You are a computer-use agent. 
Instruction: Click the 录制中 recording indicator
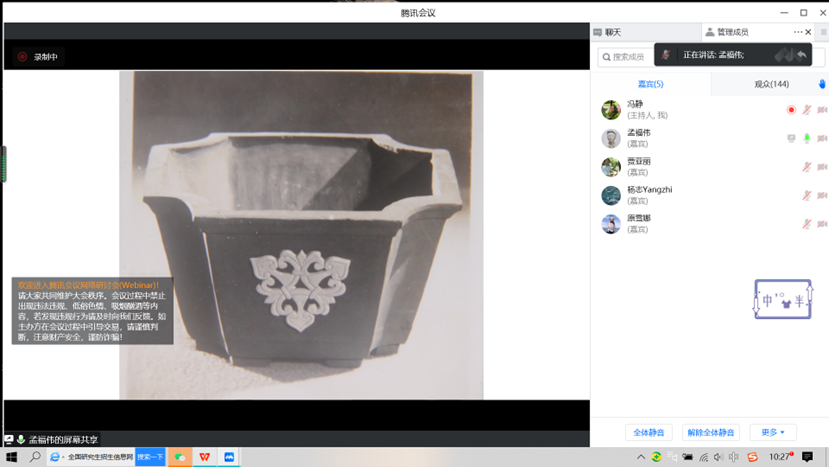click(x=38, y=57)
